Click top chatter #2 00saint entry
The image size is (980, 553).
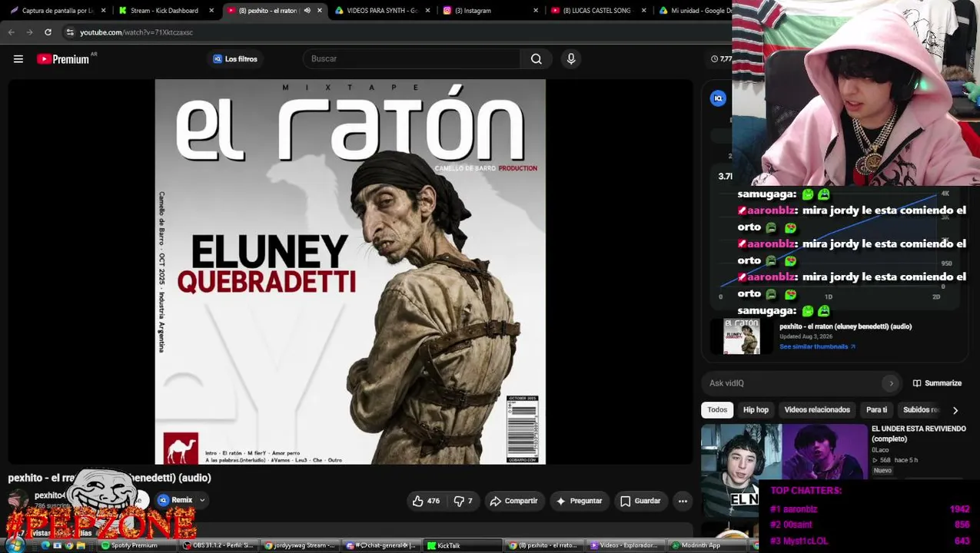pyautogui.click(x=870, y=525)
